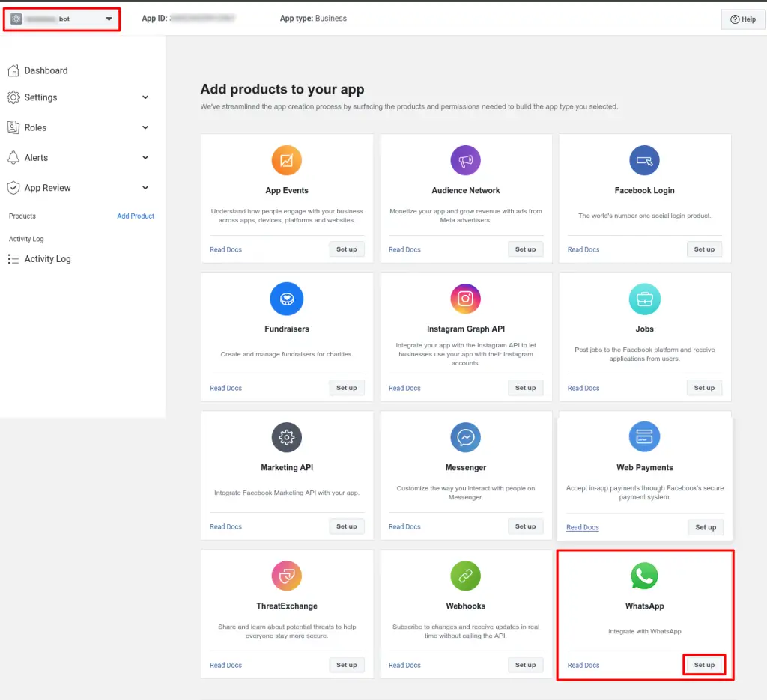Set up the App Events product
This screenshot has width=767, height=700.
pos(346,249)
